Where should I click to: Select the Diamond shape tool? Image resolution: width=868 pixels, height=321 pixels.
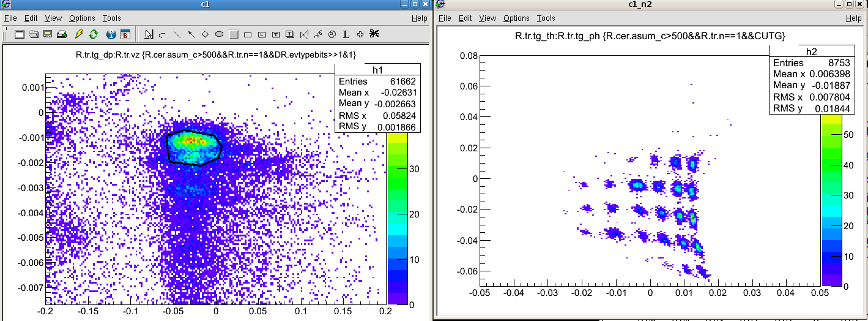205,34
